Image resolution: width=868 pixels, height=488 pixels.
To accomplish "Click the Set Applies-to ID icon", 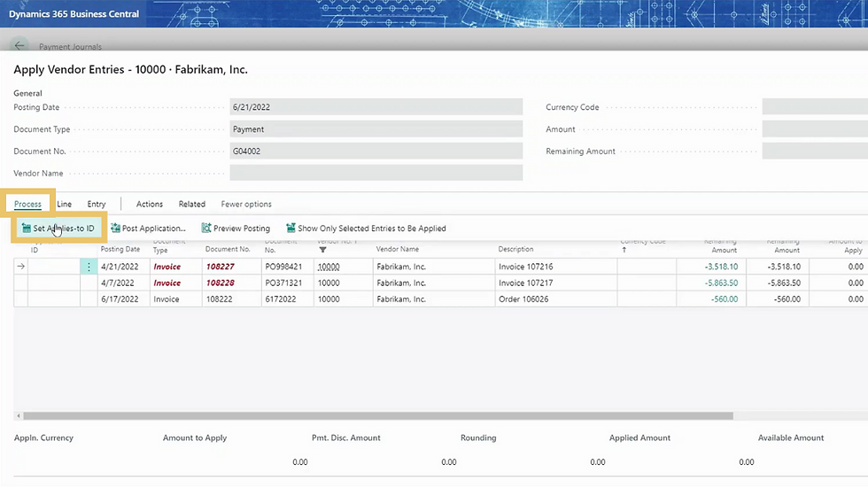I will click(26, 228).
